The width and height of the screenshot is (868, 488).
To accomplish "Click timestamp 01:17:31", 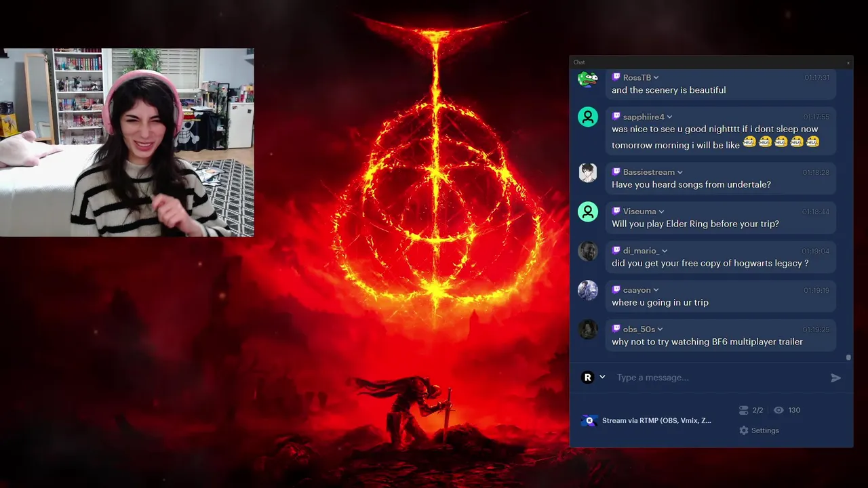I will (816, 78).
